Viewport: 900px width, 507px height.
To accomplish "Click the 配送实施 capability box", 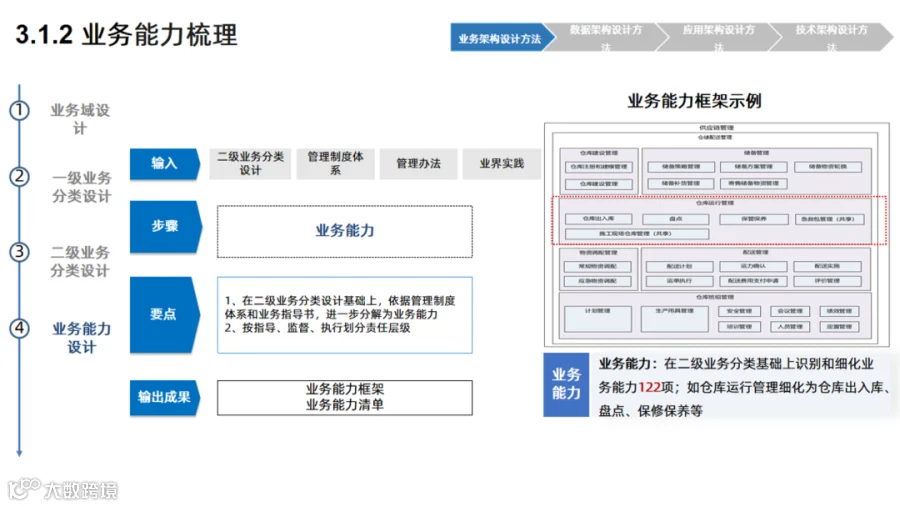I will pos(827,266).
